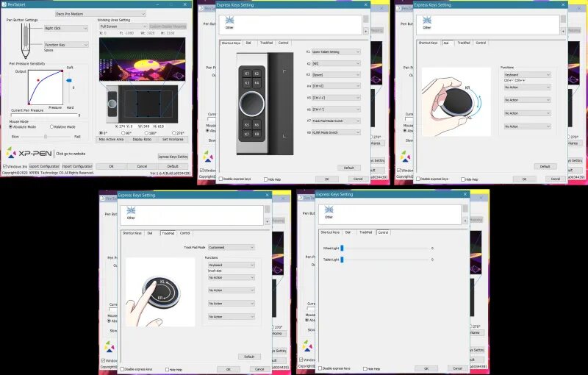
Task: Check 'Hide Help' in Dial window
Action: pyautogui.click(x=463, y=179)
